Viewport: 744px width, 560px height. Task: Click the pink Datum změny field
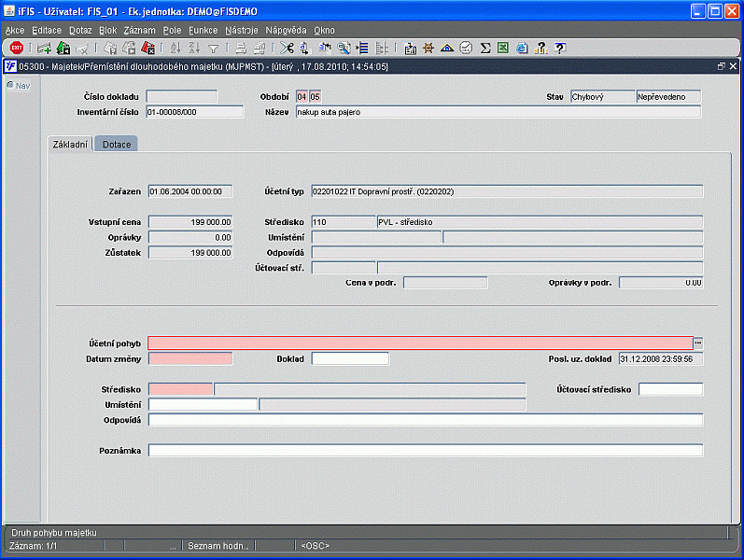coord(190,358)
